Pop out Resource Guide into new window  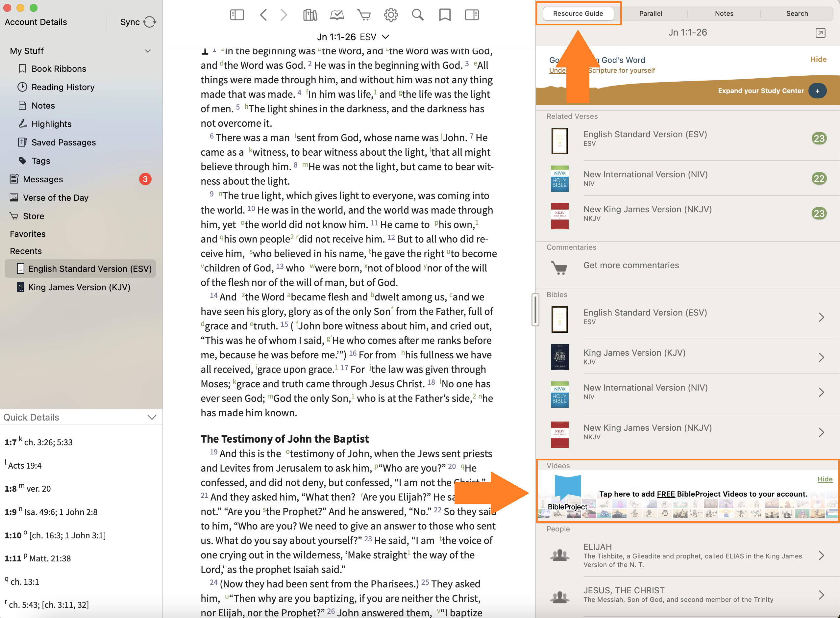[820, 33]
